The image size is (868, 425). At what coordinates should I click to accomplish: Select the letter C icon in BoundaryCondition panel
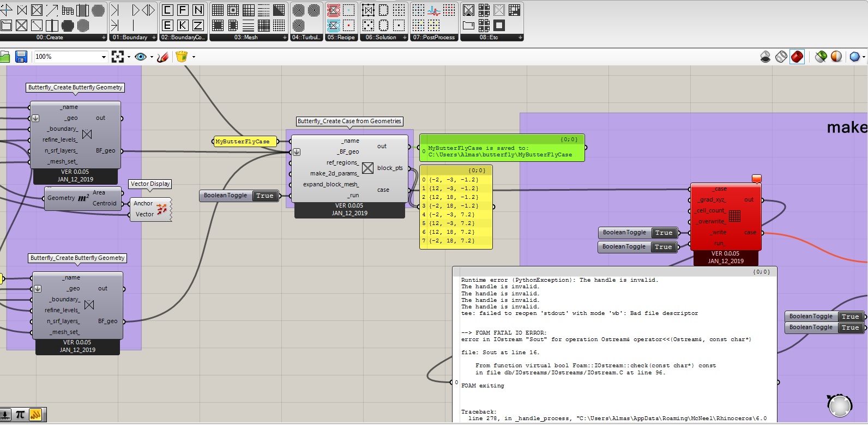coord(167,10)
